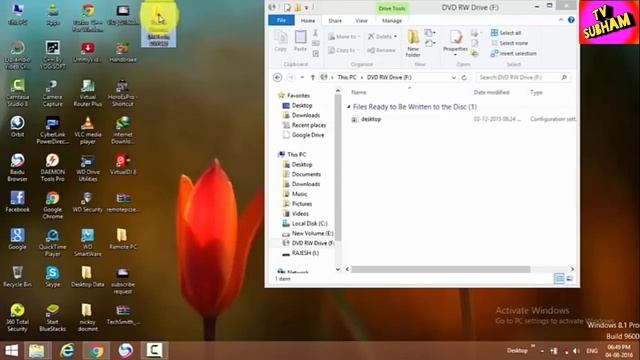Open QuickTime Player desktop icon

(53, 243)
